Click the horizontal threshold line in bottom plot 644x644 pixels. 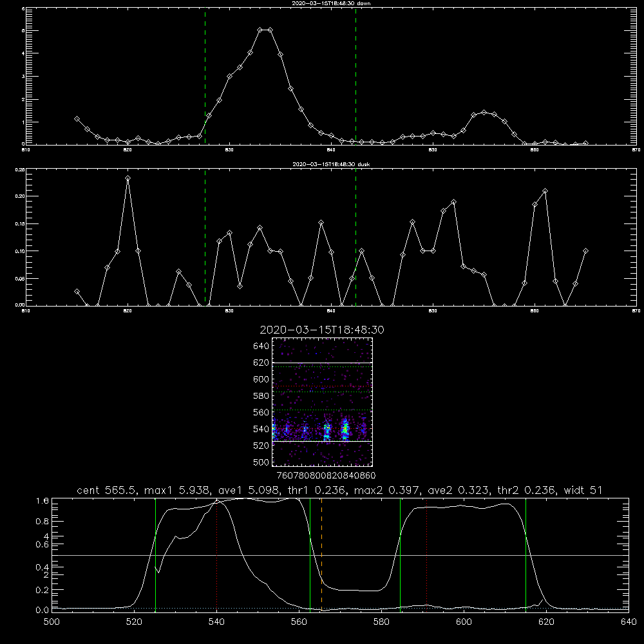coord(340,555)
